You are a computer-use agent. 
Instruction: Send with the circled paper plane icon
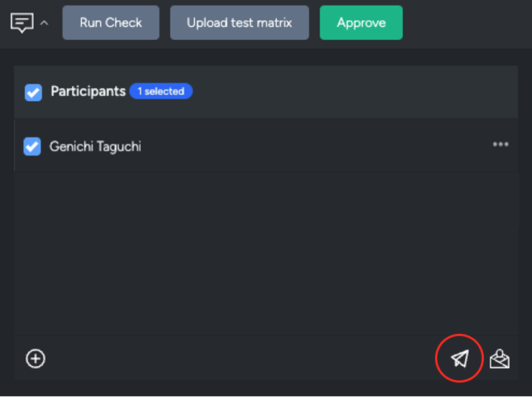click(459, 358)
